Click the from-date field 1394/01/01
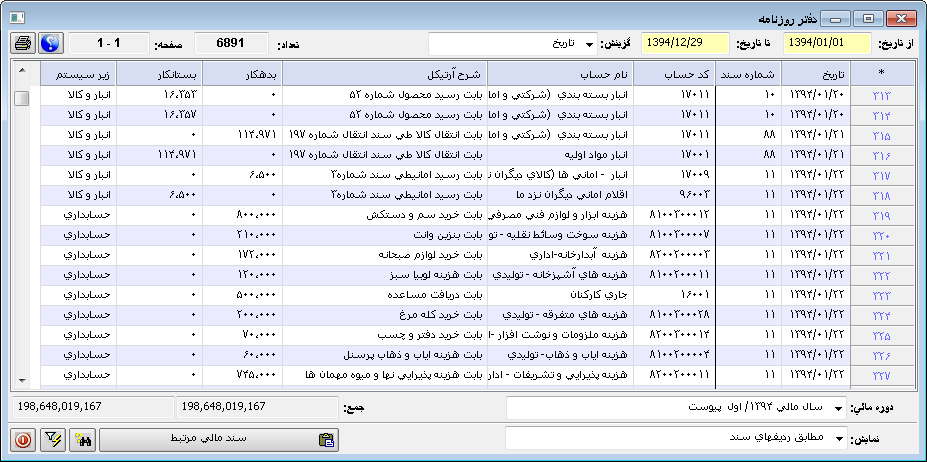 827,43
